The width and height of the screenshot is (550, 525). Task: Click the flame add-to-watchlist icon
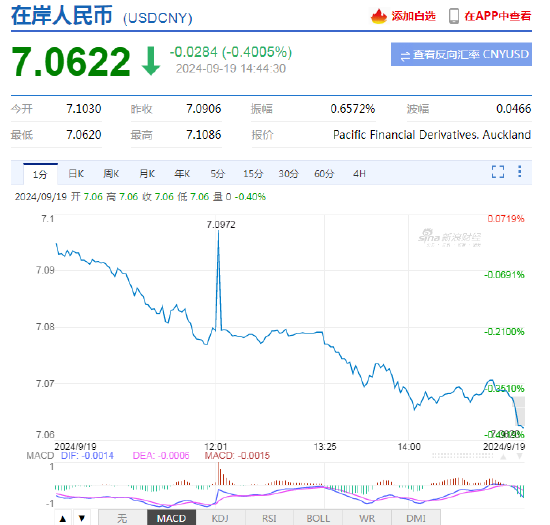tap(379, 16)
